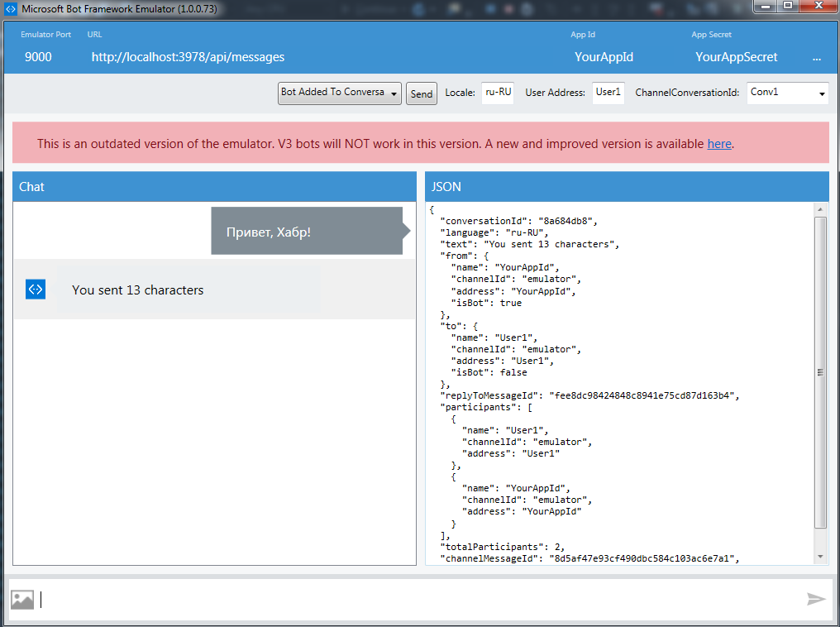The image size is (840, 627).
Task: Click the JSON panel scrollbar thumb
Action: click(x=820, y=372)
